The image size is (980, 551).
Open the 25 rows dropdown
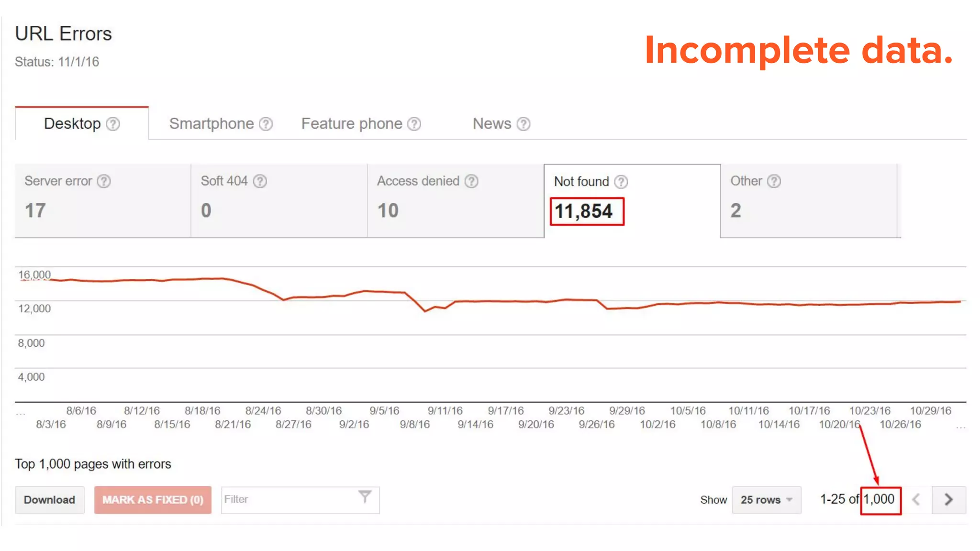(767, 500)
